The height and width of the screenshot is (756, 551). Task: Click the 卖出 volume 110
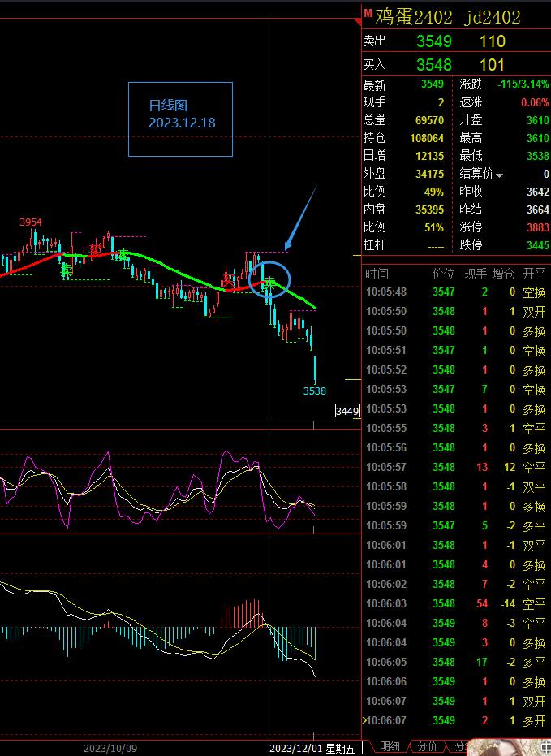[x=493, y=41]
